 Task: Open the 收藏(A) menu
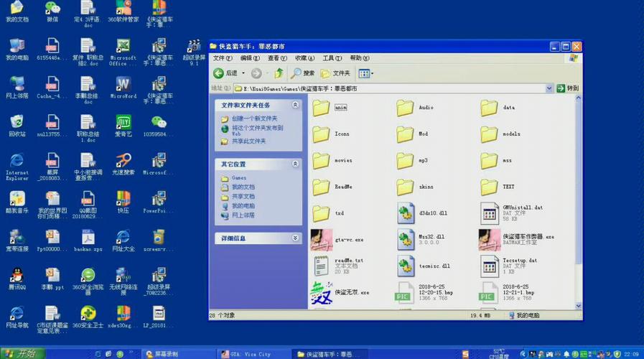point(304,58)
